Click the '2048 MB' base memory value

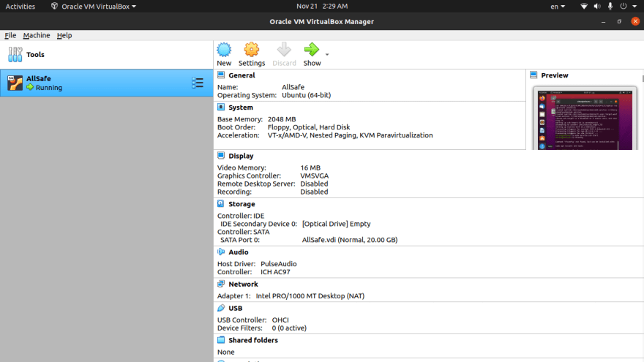click(x=282, y=119)
